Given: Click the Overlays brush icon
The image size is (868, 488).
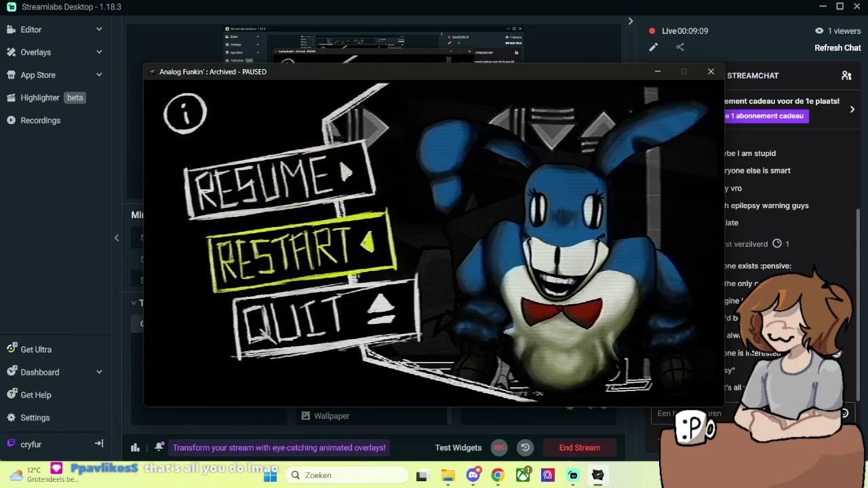Looking at the screenshot, I should pos(11,52).
